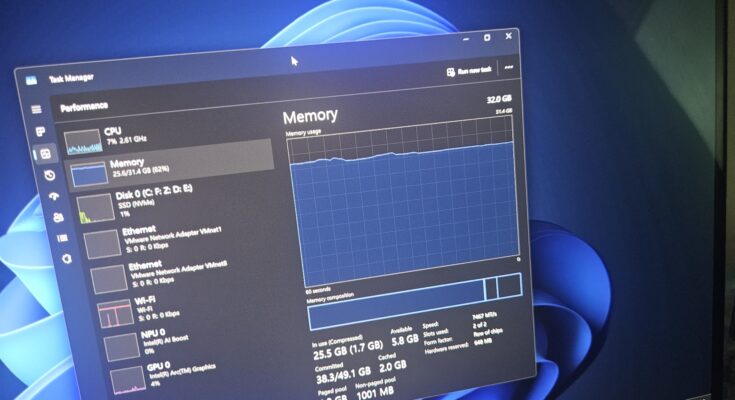
Task: Open the Services page icon
Action: 66,259
